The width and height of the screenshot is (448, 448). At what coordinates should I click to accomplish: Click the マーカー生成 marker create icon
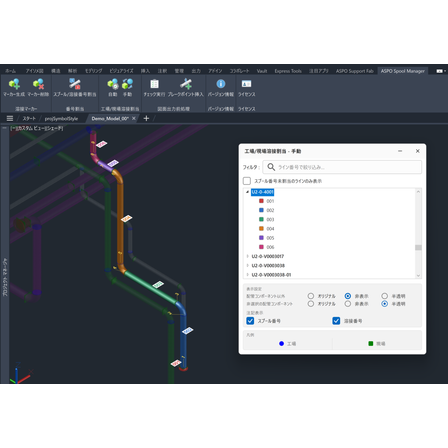[x=14, y=84]
